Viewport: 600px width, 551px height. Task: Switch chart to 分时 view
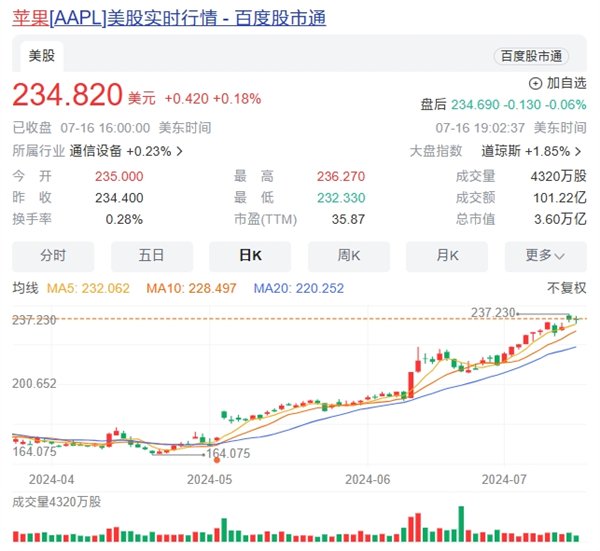(53, 256)
